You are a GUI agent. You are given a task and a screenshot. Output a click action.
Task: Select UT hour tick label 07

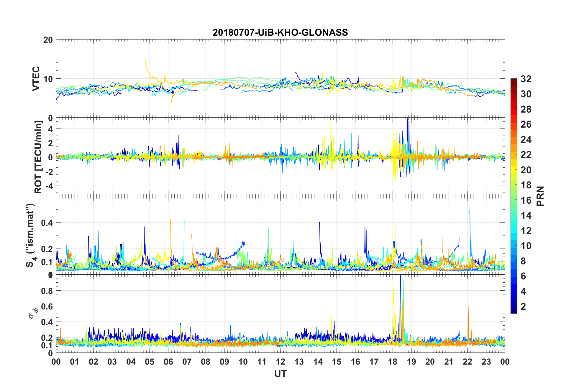click(187, 362)
